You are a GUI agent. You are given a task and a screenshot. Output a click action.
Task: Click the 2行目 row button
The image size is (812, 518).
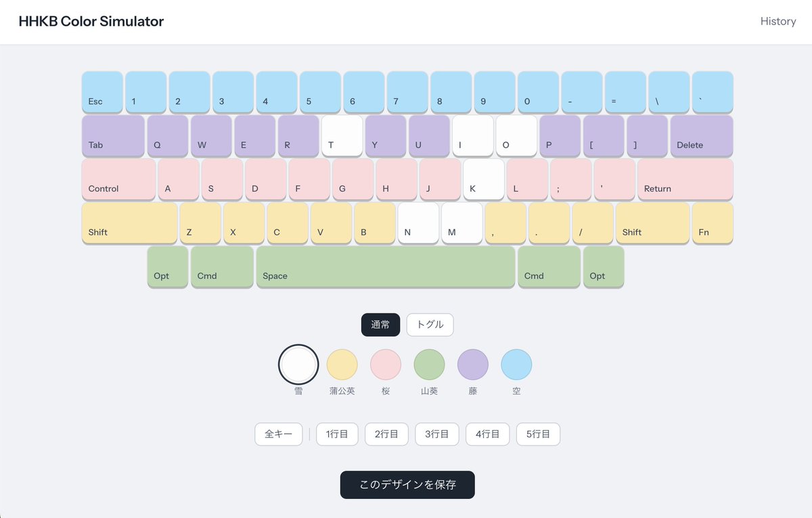pos(386,434)
